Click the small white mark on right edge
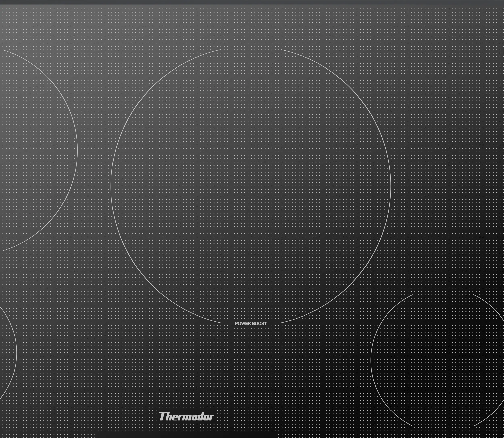The image size is (504, 438). click(x=503, y=51)
